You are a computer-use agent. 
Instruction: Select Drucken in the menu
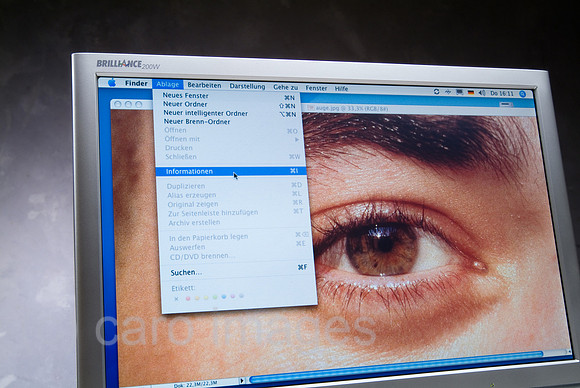(x=230, y=148)
